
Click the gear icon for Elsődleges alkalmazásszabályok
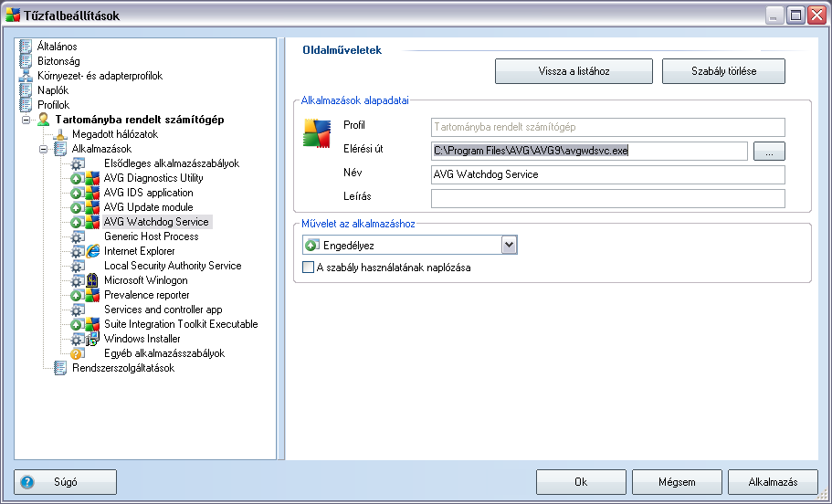pos(78,163)
